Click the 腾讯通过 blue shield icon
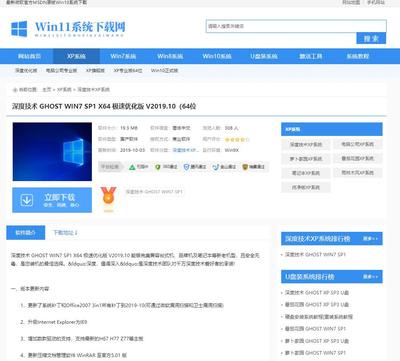Screen dimensions: 400x361 [186, 167]
